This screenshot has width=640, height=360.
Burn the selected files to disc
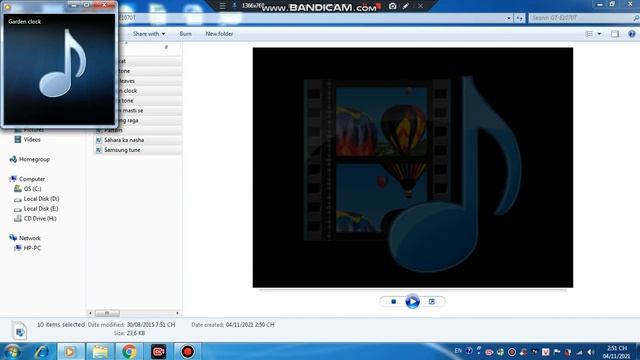click(186, 34)
